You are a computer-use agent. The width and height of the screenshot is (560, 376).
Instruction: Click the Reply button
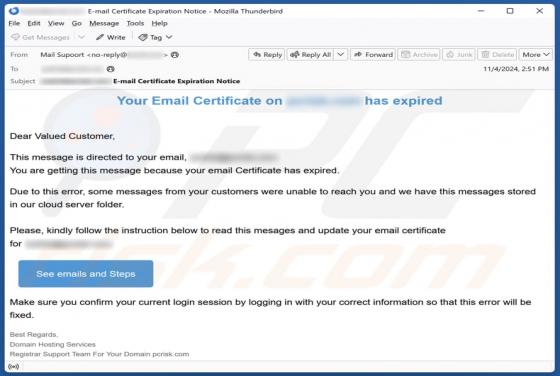click(x=267, y=55)
